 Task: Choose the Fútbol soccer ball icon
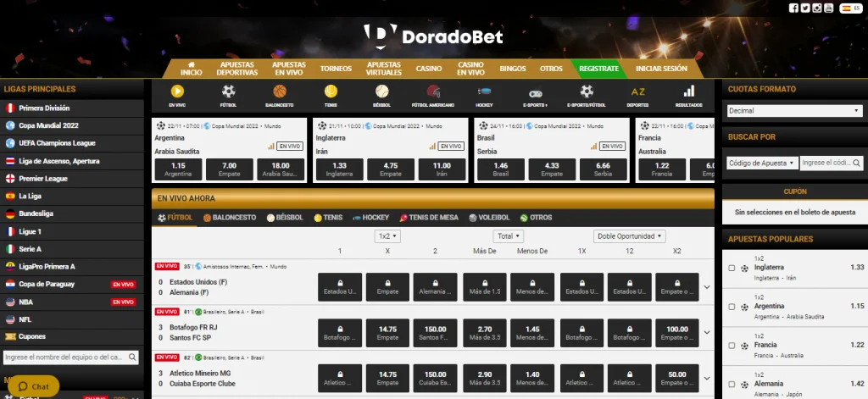229,91
